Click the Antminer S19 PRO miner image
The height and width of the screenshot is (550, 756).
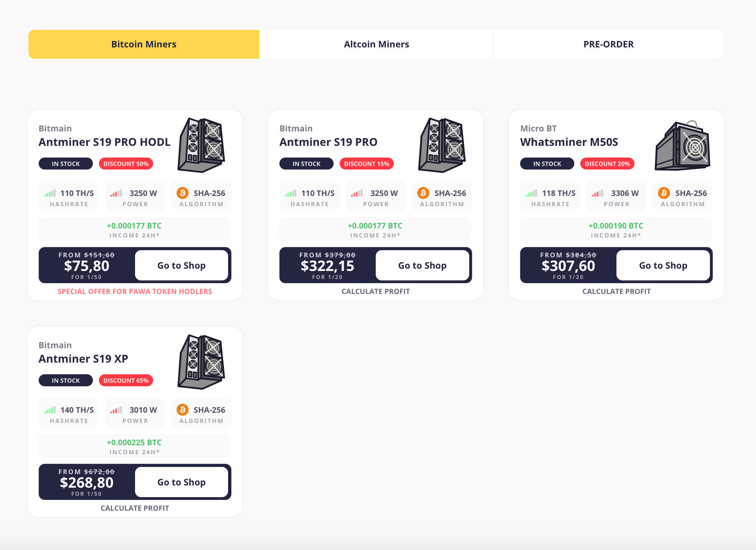point(442,145)
